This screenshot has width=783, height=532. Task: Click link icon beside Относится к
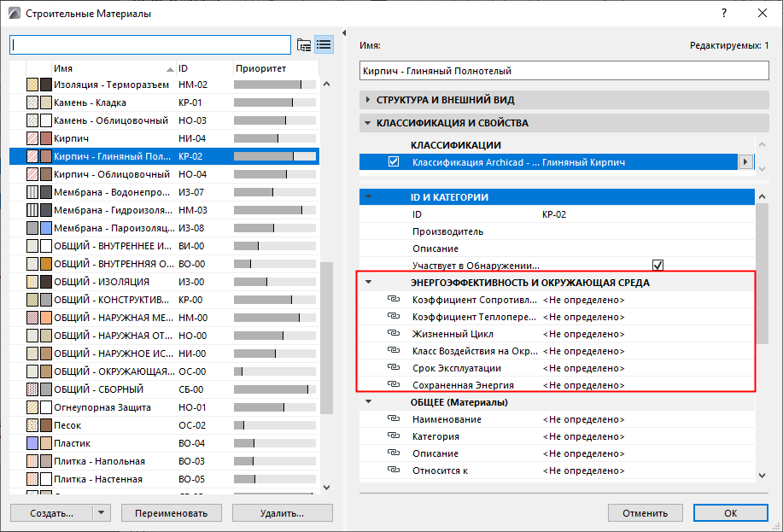pos(394,470)
